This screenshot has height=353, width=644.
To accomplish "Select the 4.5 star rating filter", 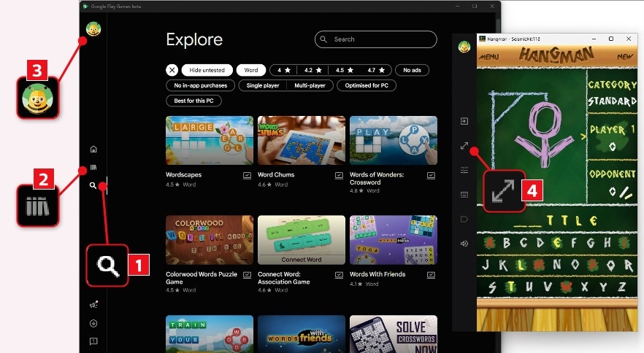I will [345, 70].
